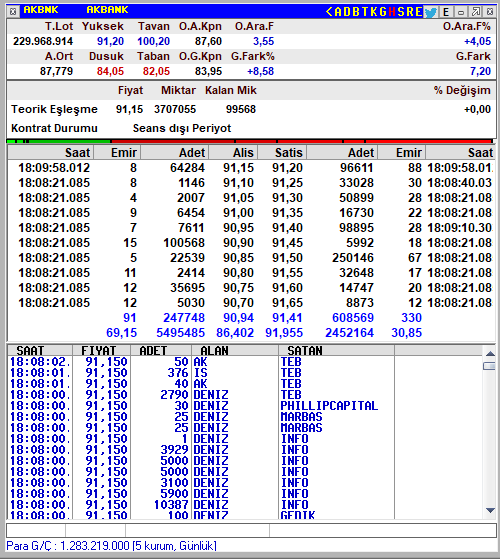Click the ADET column header in trades list
Image resolution: width=500 pixels, height=559 pixels.
pos(161,350)
